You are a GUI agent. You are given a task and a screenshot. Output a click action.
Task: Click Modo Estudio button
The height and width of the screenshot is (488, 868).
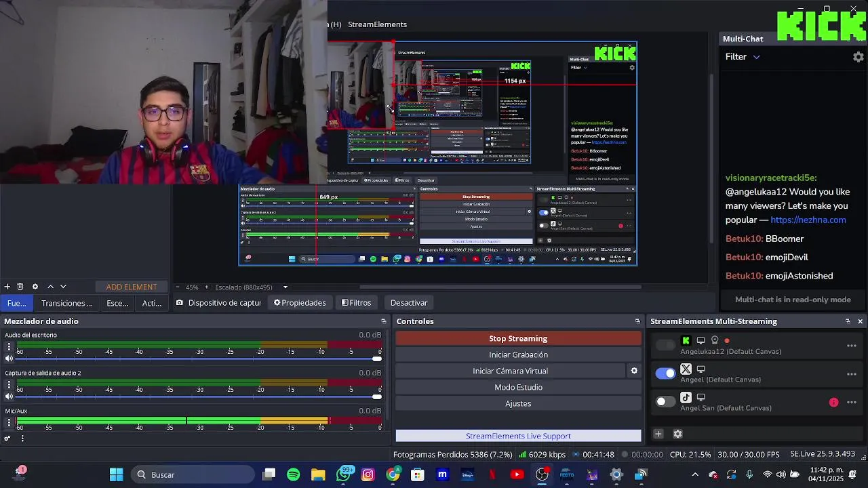(x=518, y=387)
